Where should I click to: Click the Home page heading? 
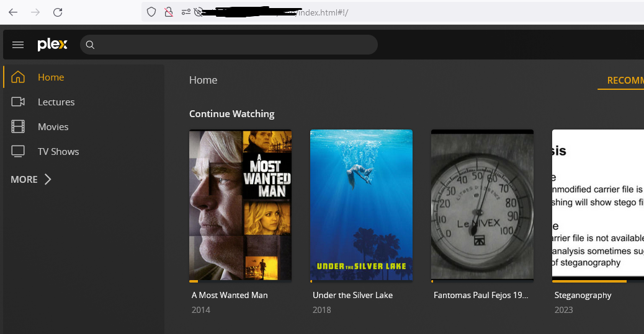click(203, 80)
